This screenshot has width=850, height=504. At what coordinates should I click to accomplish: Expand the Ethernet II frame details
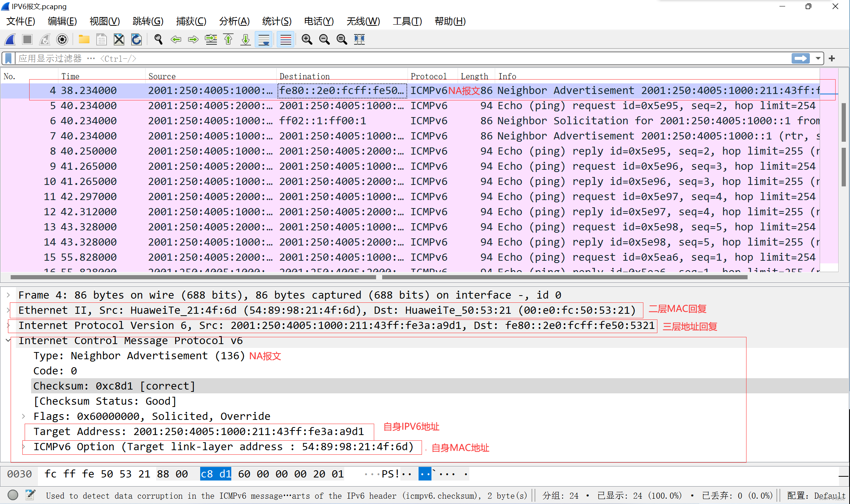(x=8, y=310)
